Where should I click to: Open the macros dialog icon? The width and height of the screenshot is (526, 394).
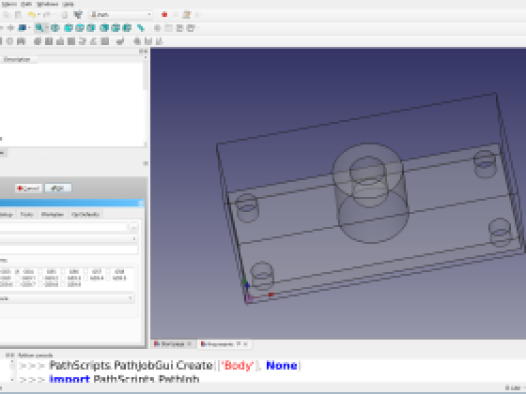point(187,14)
